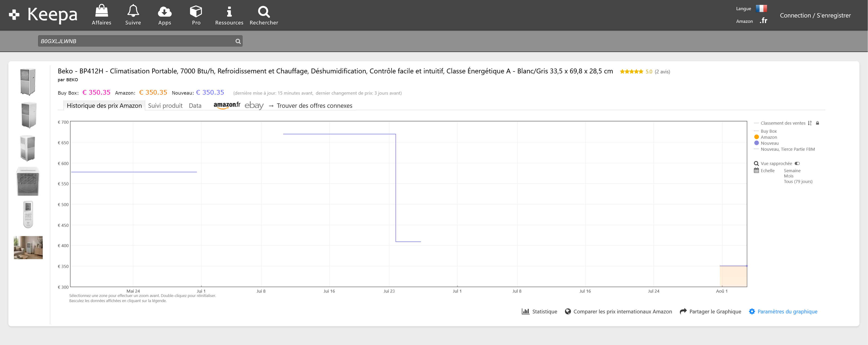The width and height of the screenshot is (868, 345).
Task: Open Paramètres du graphique
Action: (x=787, y=312)
